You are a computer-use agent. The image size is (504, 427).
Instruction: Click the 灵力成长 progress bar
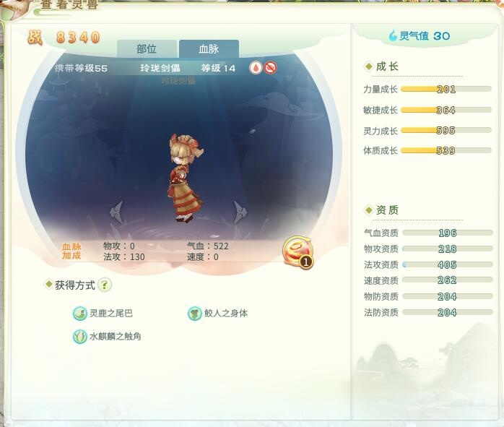click(446, 130)
